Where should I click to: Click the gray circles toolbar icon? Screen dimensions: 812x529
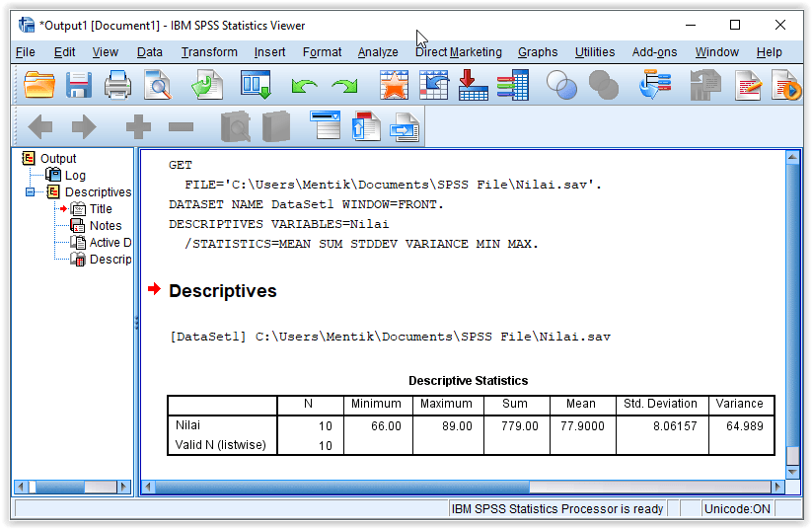tap(603, 85)
